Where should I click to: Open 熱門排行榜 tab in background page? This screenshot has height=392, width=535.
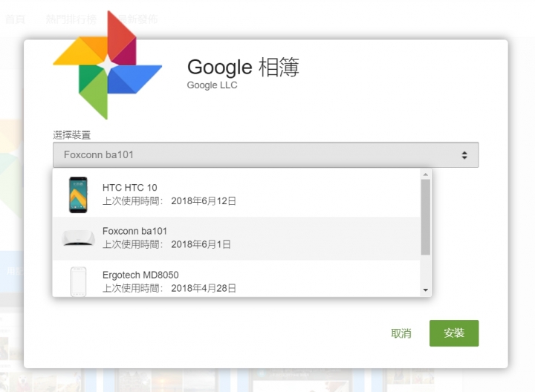coord(71,19)
